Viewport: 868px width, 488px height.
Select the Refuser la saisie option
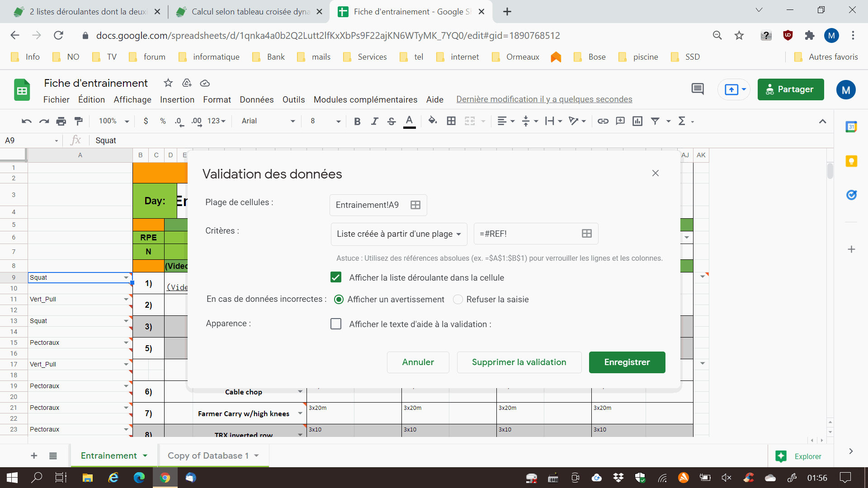tap(458, 300)
